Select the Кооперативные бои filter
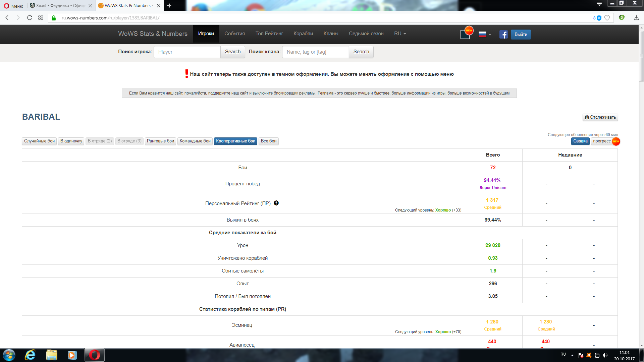 point(235,141)
